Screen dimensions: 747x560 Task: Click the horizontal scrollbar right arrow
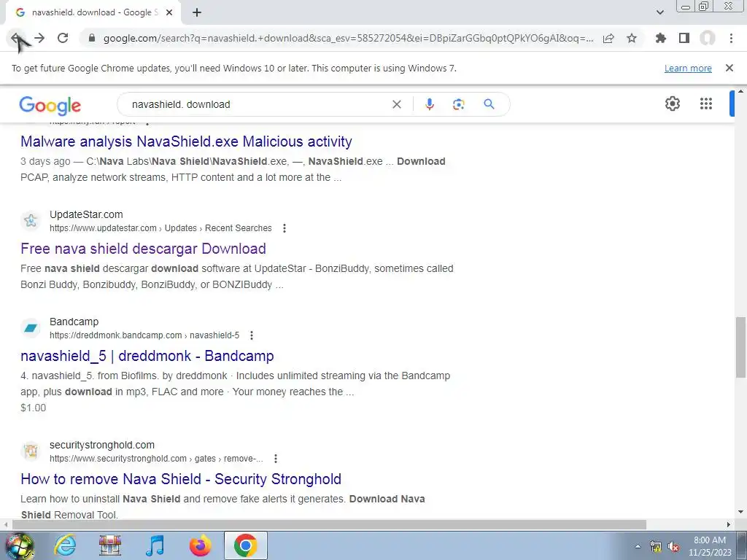729,524
